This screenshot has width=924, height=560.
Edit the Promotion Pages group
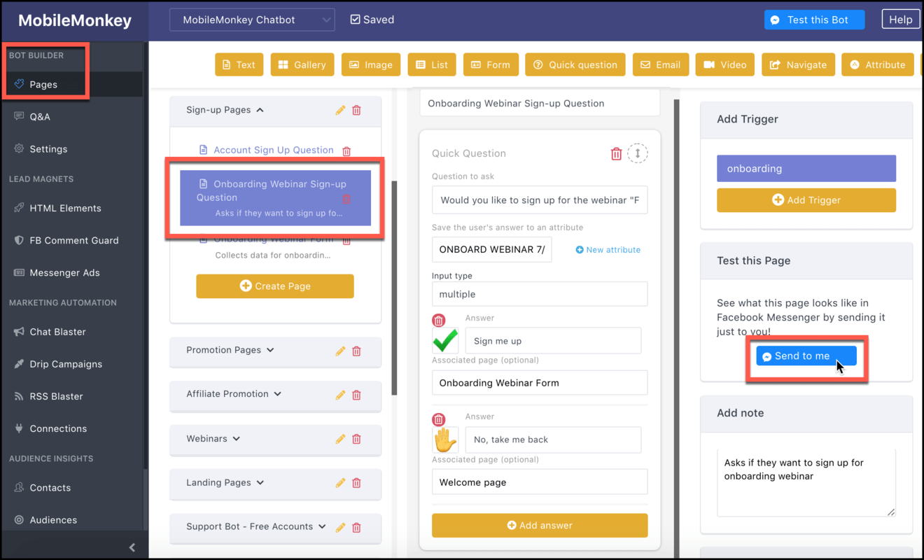[340, 351]
